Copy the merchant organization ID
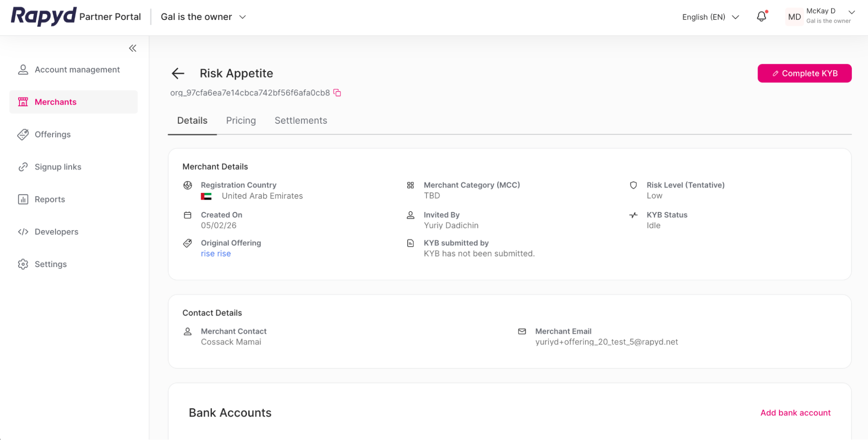The image size is (868, 440). coord(337,93)
